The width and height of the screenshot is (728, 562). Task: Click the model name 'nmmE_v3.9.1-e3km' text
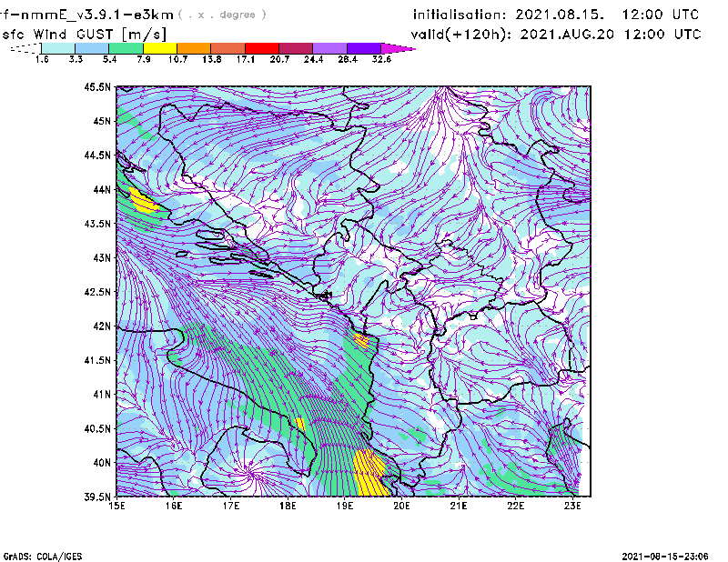(x=95, y=15)
